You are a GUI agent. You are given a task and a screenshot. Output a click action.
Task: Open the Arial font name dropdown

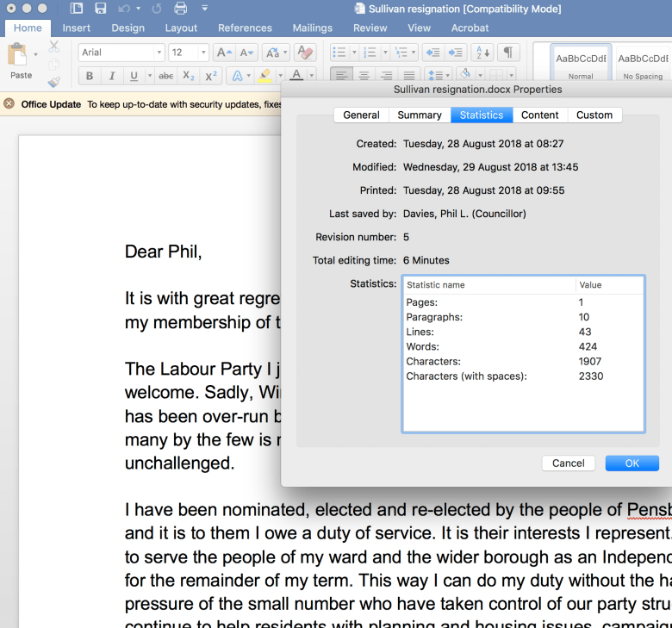coord(159,53)
